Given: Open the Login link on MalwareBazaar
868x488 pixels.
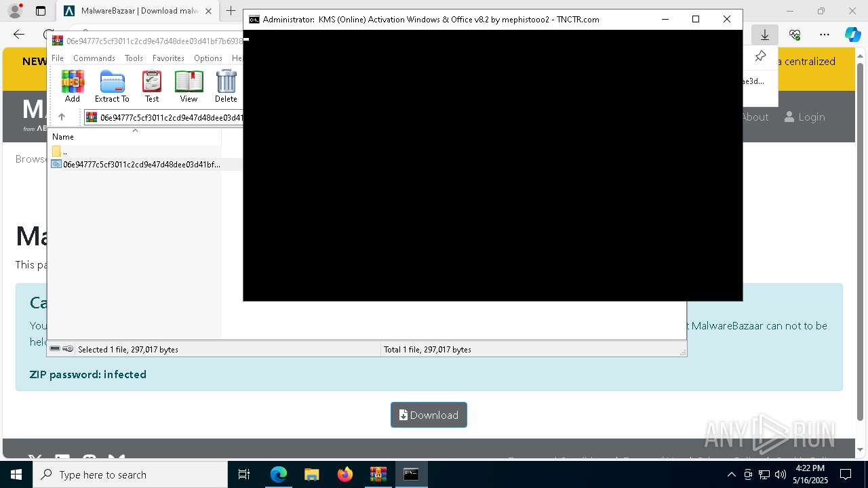Looking at the screenshot, I should 805,117.
